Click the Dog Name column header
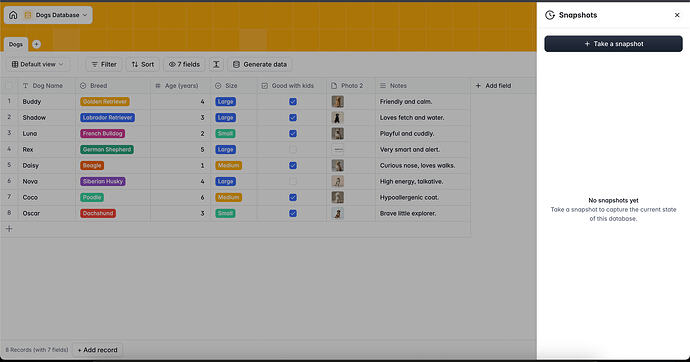The image size is (690, 362). (47, 86)
